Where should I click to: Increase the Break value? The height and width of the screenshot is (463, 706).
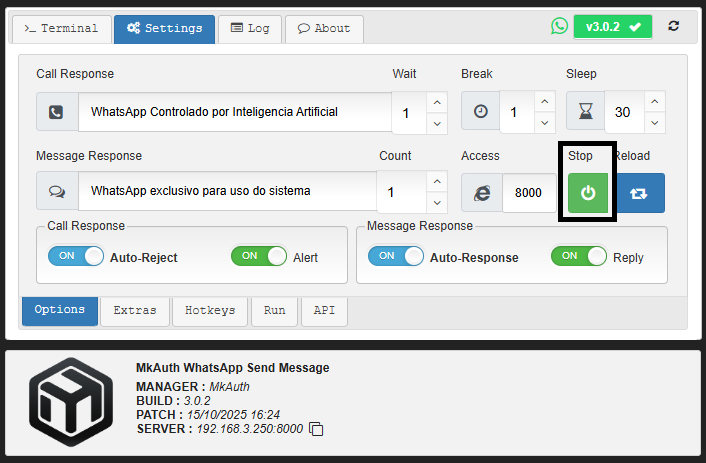click(x=545, y=102)
